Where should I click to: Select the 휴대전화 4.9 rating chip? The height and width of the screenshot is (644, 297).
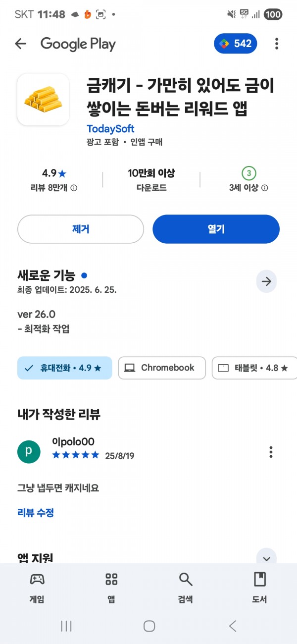click(65, 368)
